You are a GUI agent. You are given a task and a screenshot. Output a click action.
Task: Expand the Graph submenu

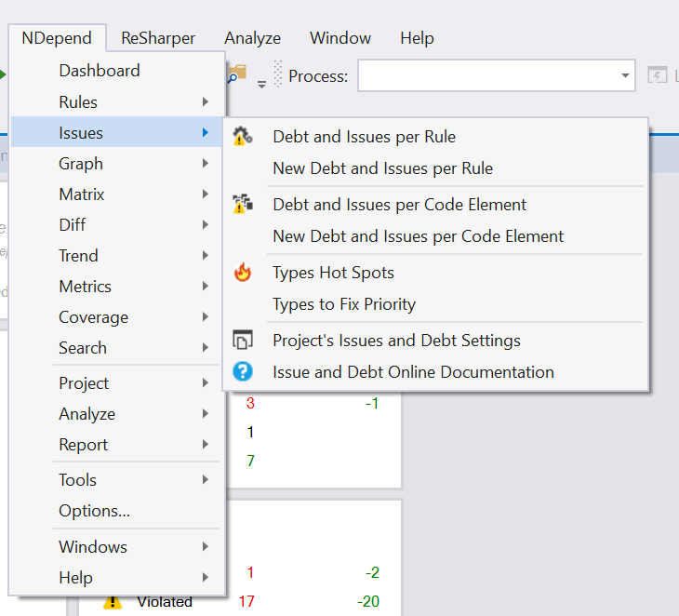116,164
